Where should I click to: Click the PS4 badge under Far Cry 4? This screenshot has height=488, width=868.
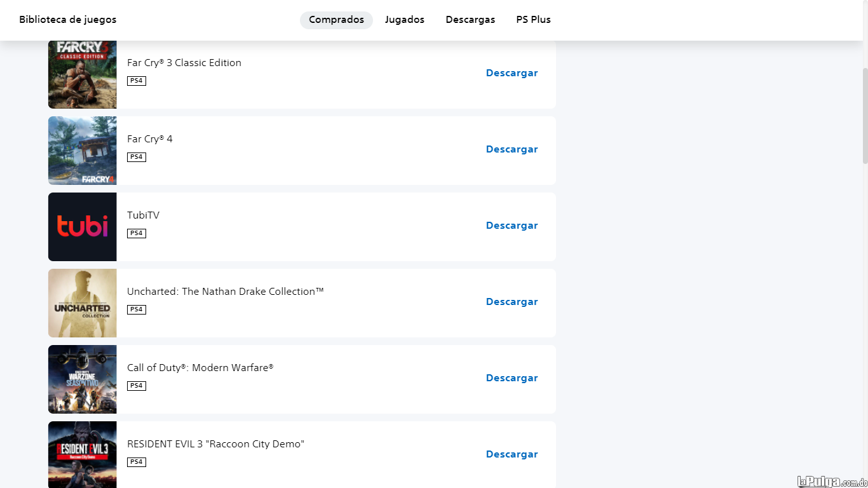tap(137, 157)
